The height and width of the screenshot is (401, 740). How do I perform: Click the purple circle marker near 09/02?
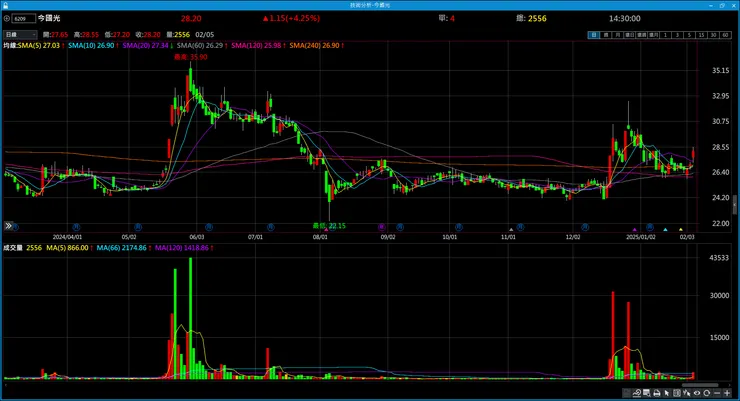pos(382,227)
